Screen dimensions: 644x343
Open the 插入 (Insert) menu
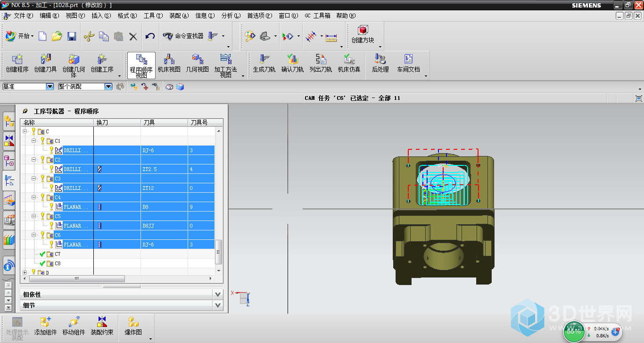(x=101, y=16)
